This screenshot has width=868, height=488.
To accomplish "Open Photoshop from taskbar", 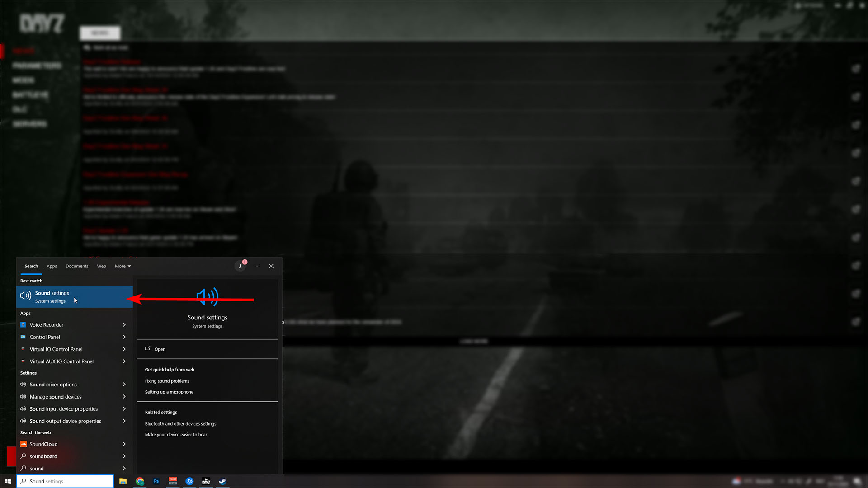I will click(x=156, y=481).
